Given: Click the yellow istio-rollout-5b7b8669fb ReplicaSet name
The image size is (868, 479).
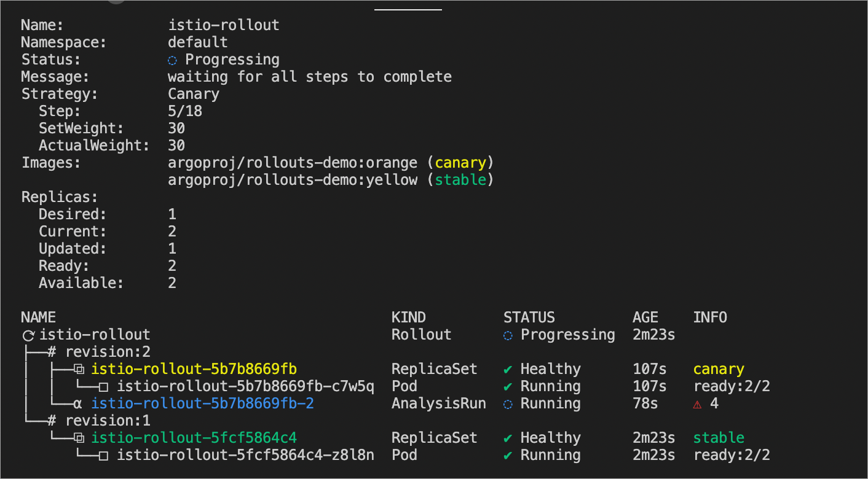Looking at the screenshot, I should pyautogui.click(x=194, y=370).
